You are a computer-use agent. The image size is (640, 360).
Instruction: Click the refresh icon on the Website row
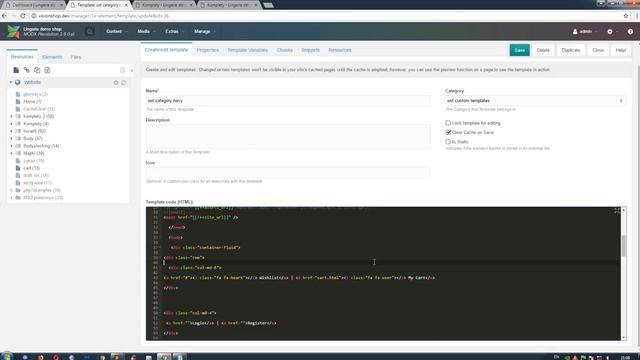coord(124,83)
